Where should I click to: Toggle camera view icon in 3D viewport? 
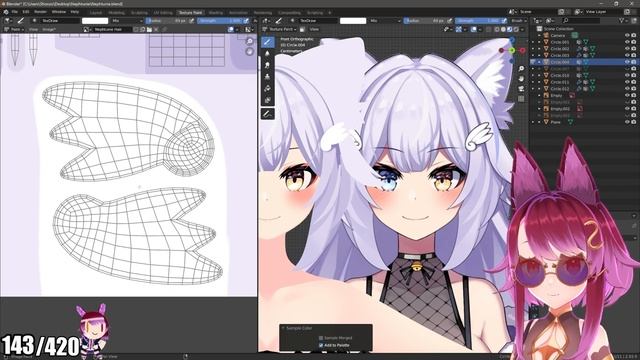pos(521,89)
